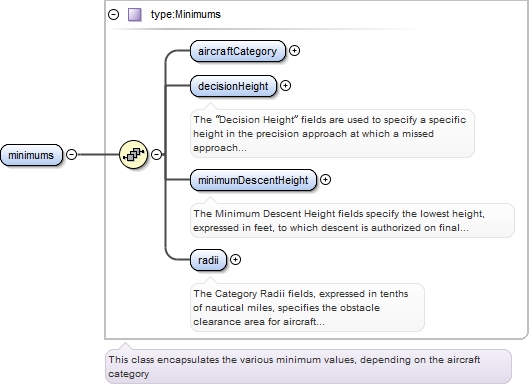This screenshot has height=387, width=530.
Task: Select the decisionHeight element box
Action: (233, 86)
